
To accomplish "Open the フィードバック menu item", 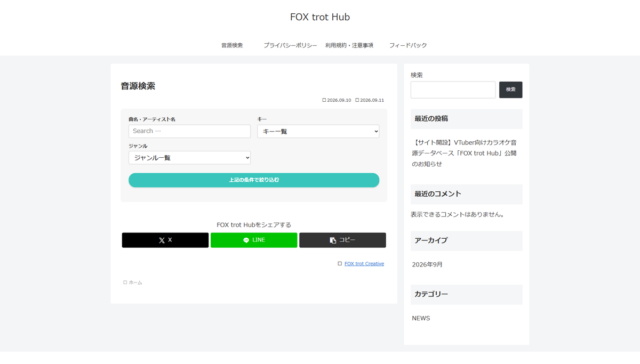I will click(x=408, y=45).
